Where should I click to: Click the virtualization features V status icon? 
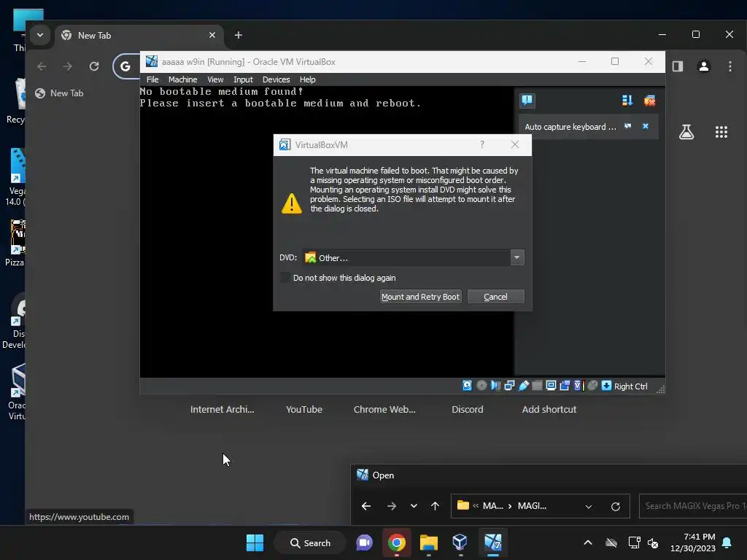point(578,386)
